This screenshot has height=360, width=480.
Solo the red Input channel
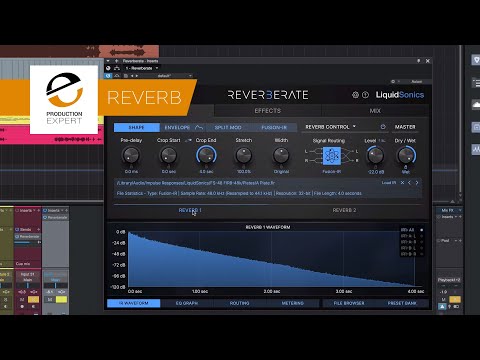[x=33, y=299]
